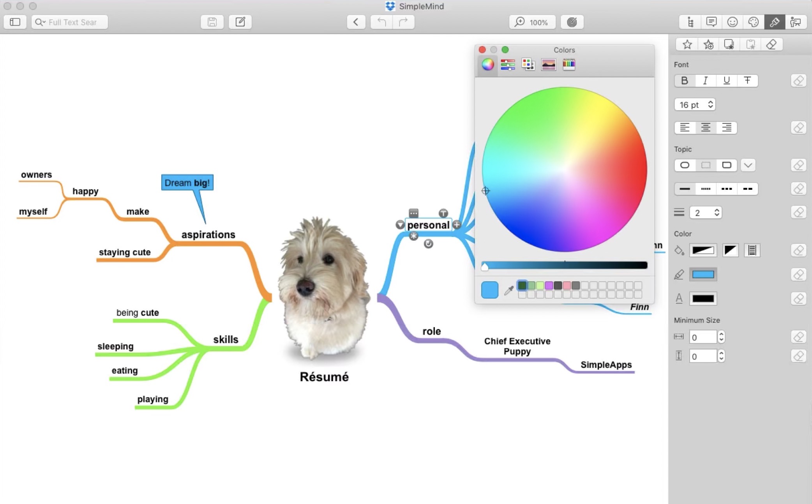The width and height of the screenshot is (812, 504).
Task: Toggle the sidebar panel button
Action: (15, 22)
